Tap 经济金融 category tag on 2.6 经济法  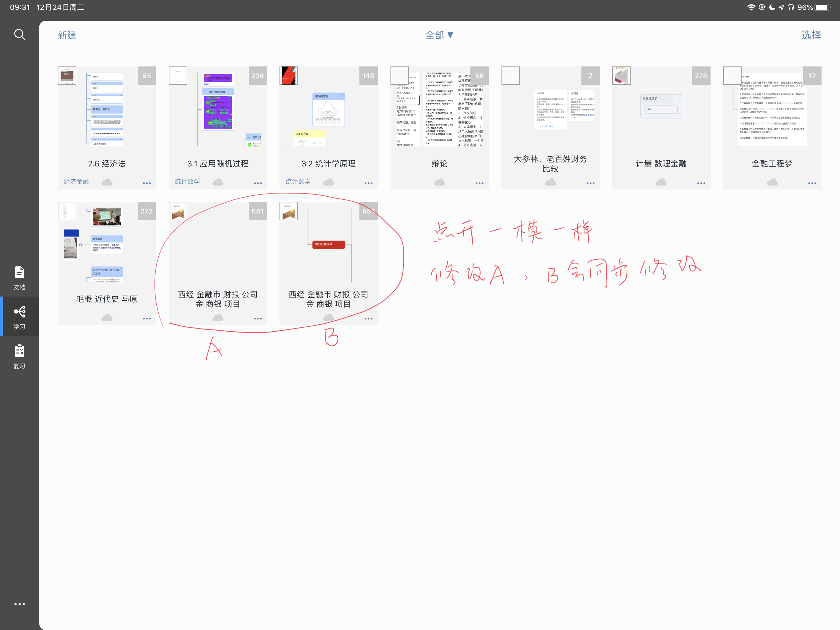[x=76, y=181]
